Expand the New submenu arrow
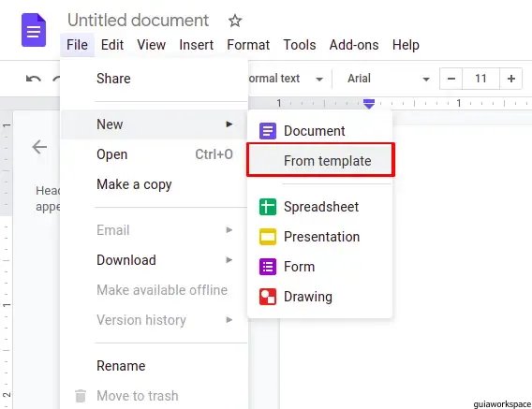Screen dimensions: 532x409 pos(229,124)
